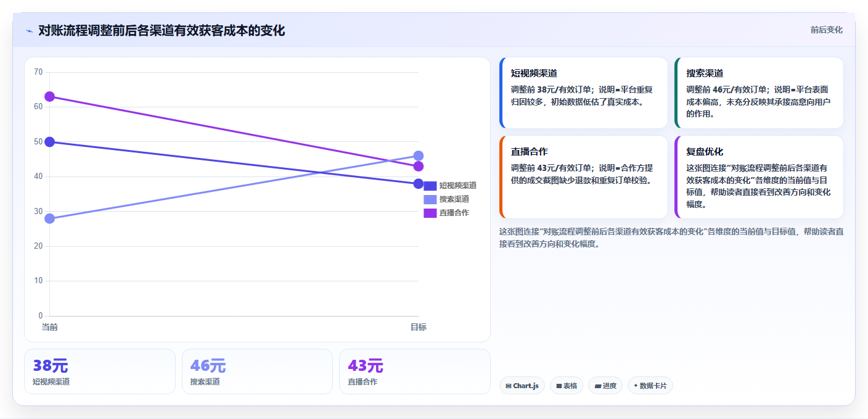Click the 数据卡片 sparkle icon

tap(636, 386)
